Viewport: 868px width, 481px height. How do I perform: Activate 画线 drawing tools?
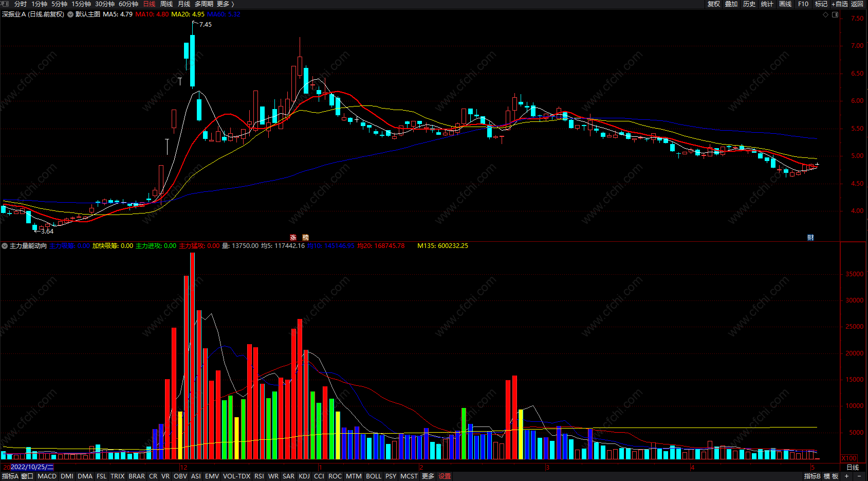pyautogui.click(x=785, y=4)
